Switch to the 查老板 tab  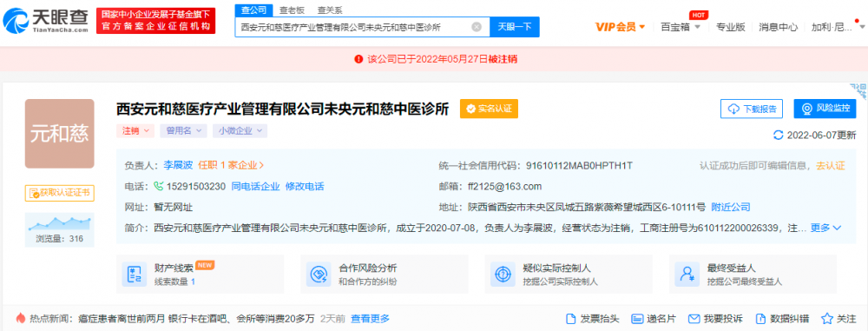(291, 10)
